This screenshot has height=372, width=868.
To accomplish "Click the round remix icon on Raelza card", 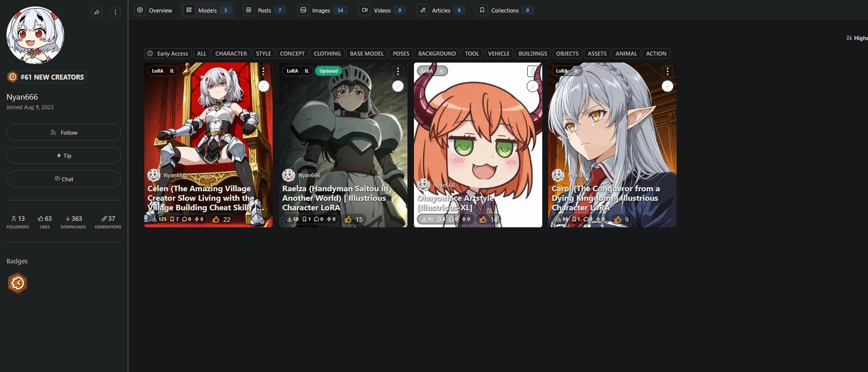I will click(x=398, y=86).
